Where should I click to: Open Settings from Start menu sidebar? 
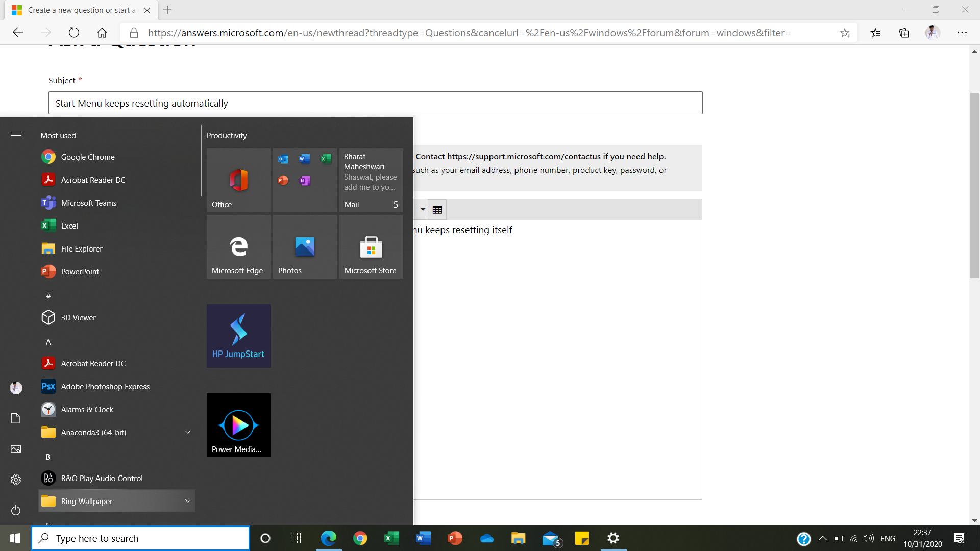pyautogui.click(x=16, y=480)
